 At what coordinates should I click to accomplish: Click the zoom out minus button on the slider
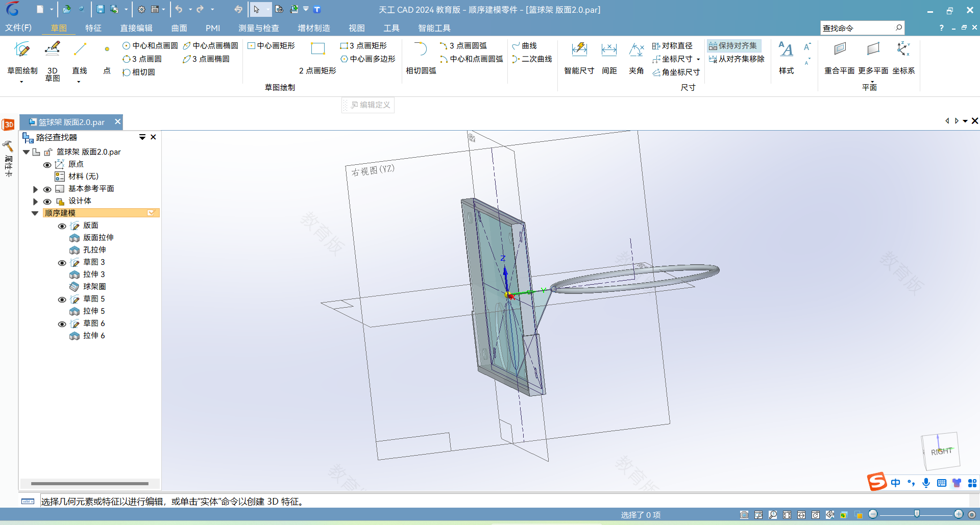[x=873, y=514]
